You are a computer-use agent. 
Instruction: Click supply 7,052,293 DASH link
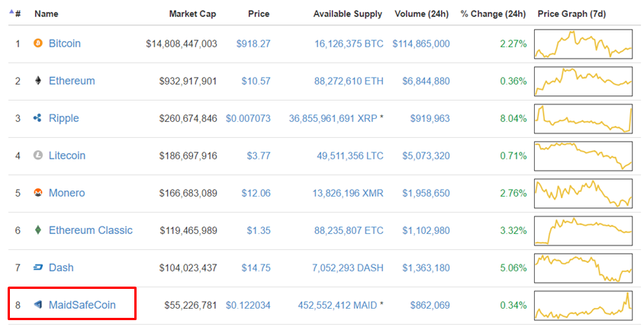pyautogui.click(x=348, y=268)
